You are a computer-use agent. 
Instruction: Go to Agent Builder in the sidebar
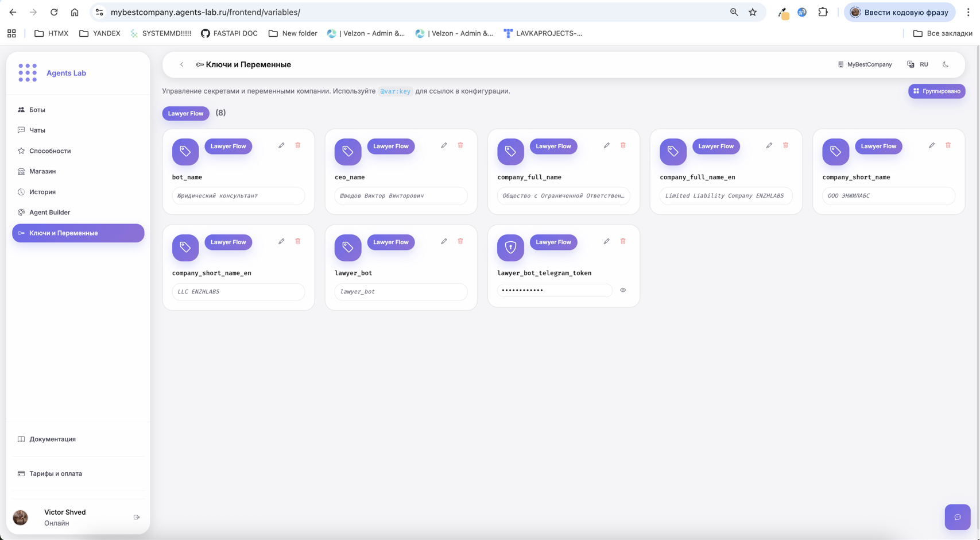point(49,213)
